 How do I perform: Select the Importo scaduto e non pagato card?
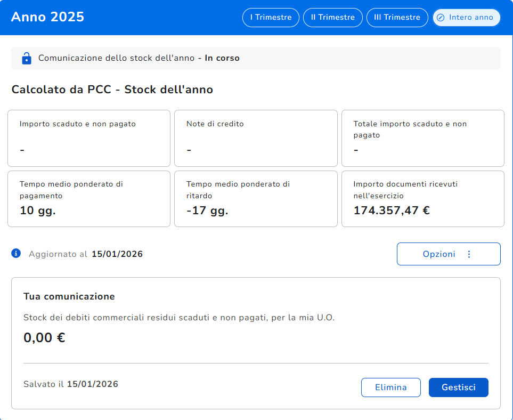pos(89,139)
